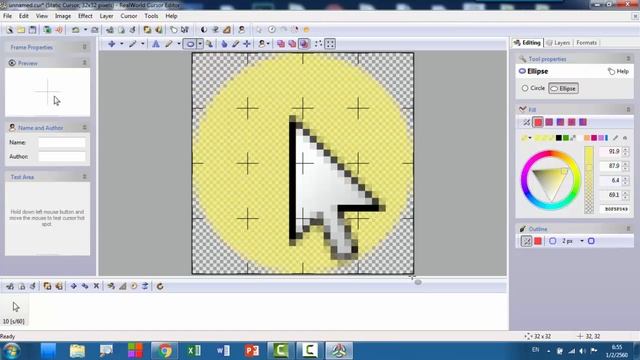Open Chrome from the Windows taskbar
Viewport: 640px width, 360px height.
click(164, 351)
